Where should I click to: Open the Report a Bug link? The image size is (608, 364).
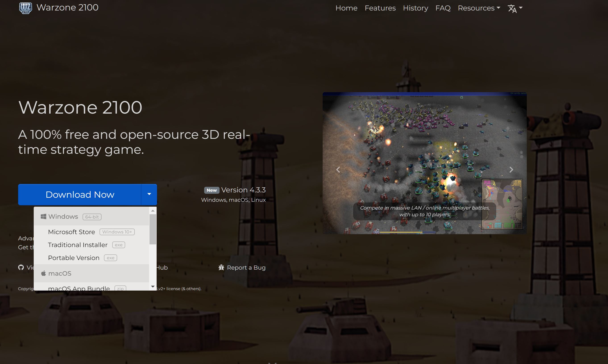(242, 267)
